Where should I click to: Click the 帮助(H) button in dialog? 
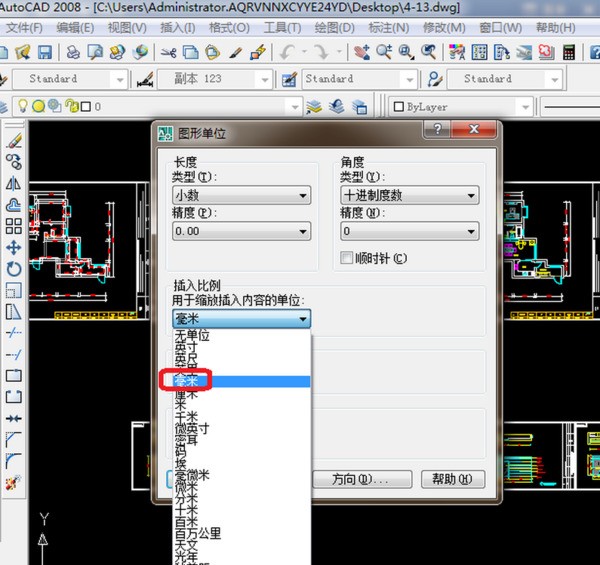click(452, 479)
